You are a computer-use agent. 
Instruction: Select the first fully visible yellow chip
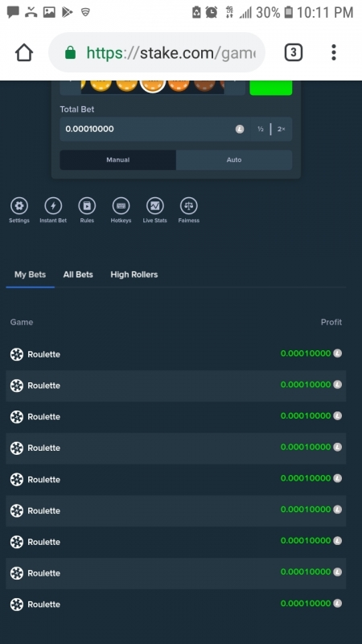pyautogui.click(x=101, y=85)
